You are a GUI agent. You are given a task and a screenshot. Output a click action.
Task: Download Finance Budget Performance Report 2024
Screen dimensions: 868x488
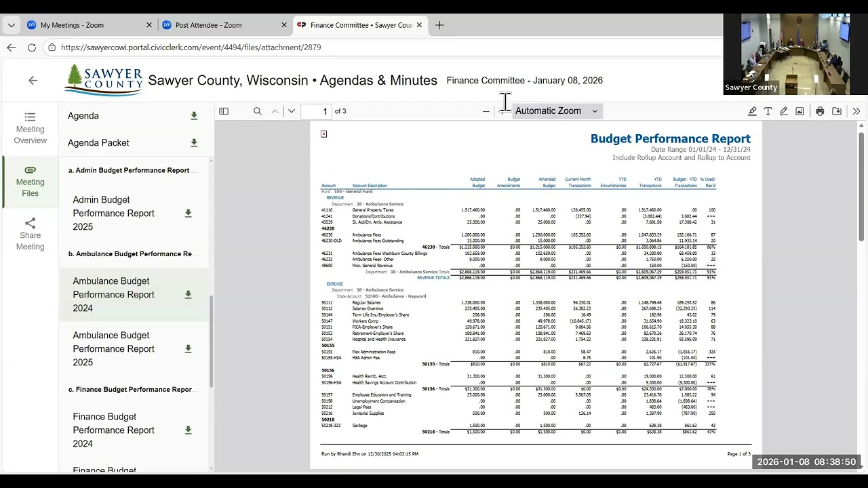point(188,430)
